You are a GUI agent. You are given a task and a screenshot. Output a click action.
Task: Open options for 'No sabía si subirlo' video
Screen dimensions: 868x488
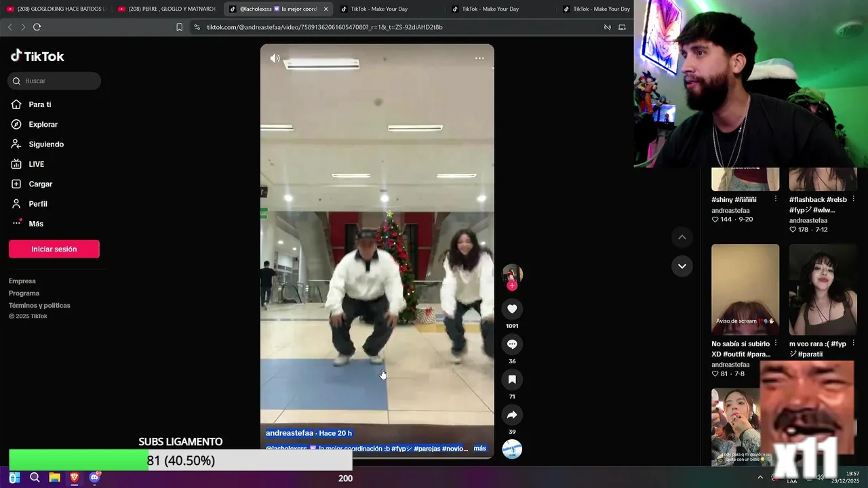pyautogui.click(x=776, y=344)
